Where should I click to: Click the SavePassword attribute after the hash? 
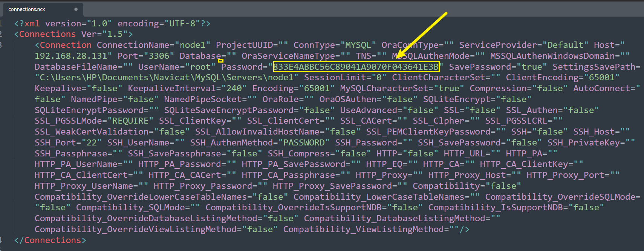[498, 67]
